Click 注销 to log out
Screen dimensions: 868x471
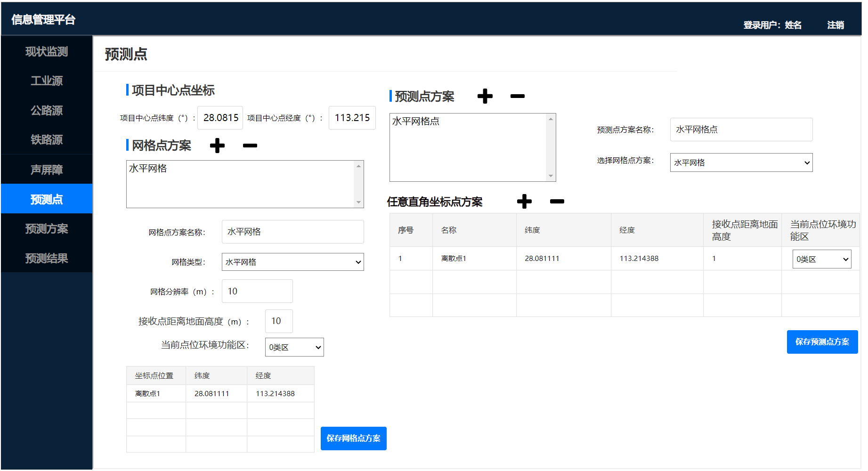[x=835, y=25]
